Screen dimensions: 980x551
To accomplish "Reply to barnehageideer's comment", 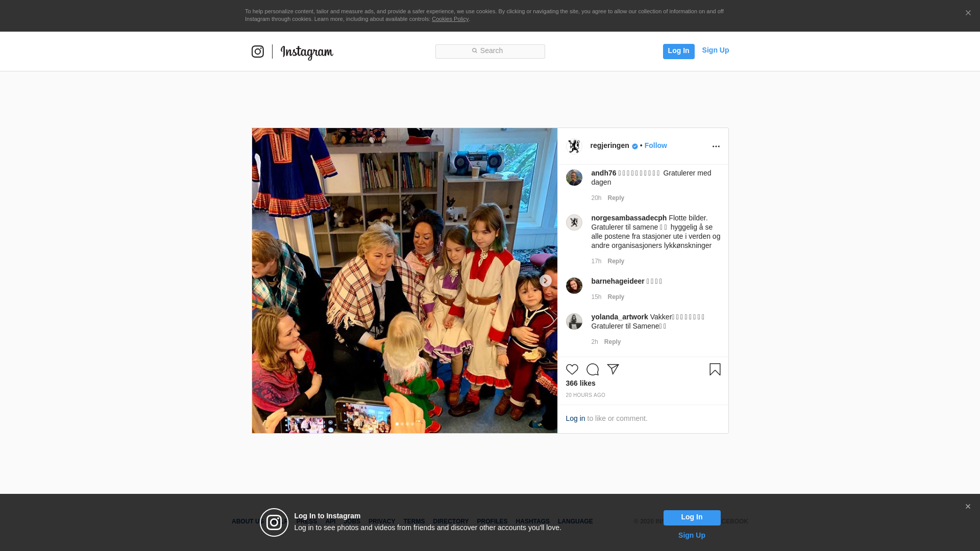I will 616,297.
